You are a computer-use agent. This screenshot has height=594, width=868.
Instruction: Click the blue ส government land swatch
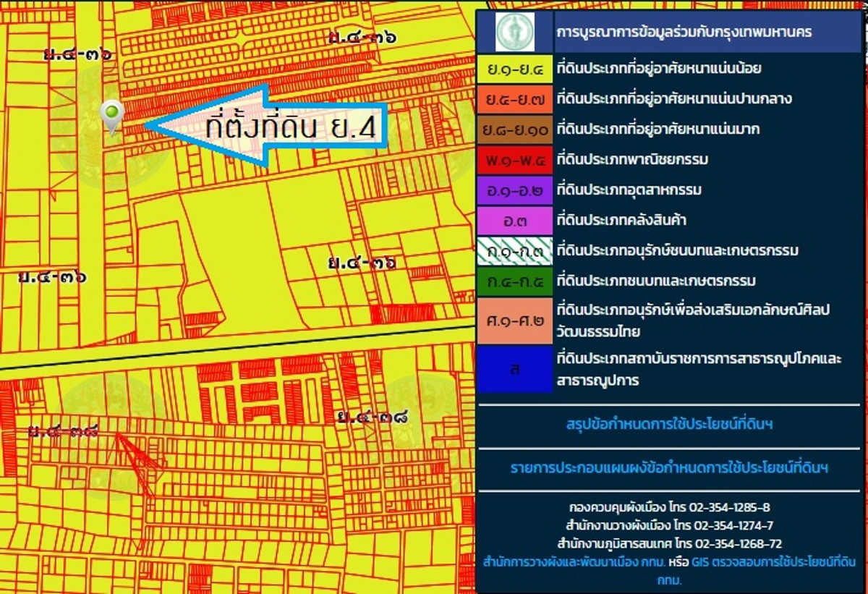click(515, 370)
